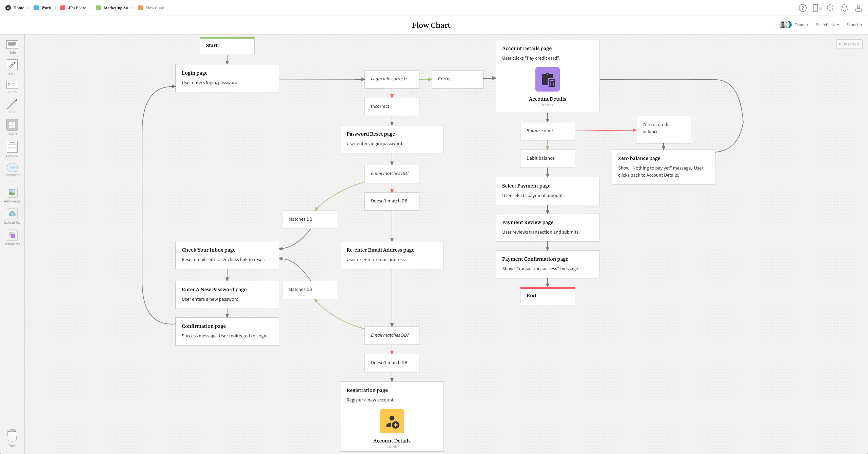Expand the Secret link dropdown
This screenshot has width=868, height=454.
pos(827,25)
